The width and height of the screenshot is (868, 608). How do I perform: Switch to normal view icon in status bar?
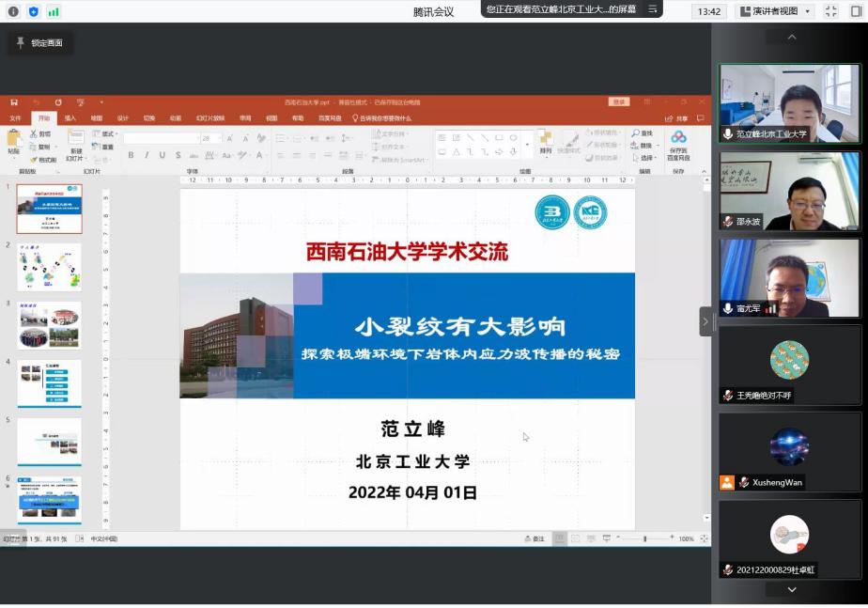pos(560,538)
